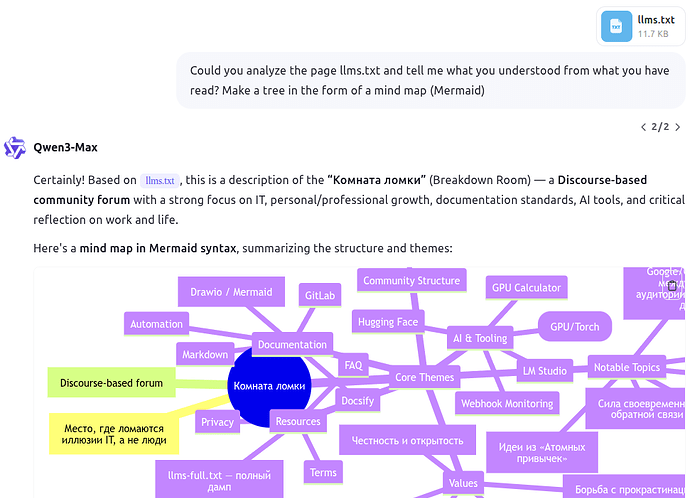Copy the mind map using clipboard icon
Viewport: 690px width, 498px height.
pos(672,286)
